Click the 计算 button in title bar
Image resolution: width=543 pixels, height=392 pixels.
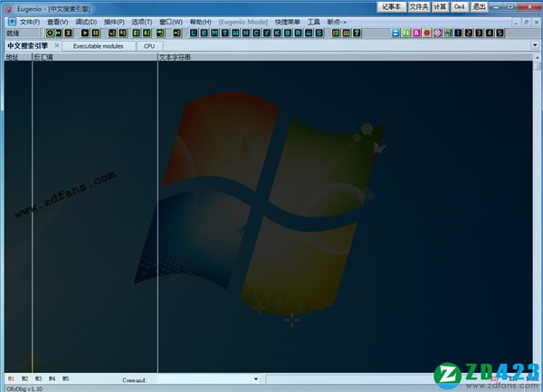click(x=440, y=6)
